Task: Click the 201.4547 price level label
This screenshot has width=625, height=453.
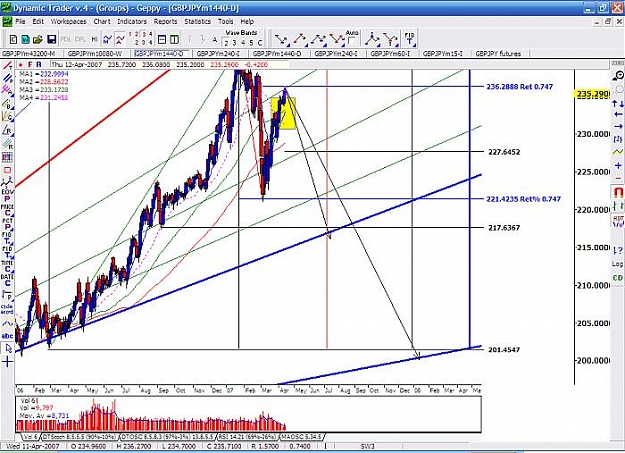Action: click(x=504, y=350)
